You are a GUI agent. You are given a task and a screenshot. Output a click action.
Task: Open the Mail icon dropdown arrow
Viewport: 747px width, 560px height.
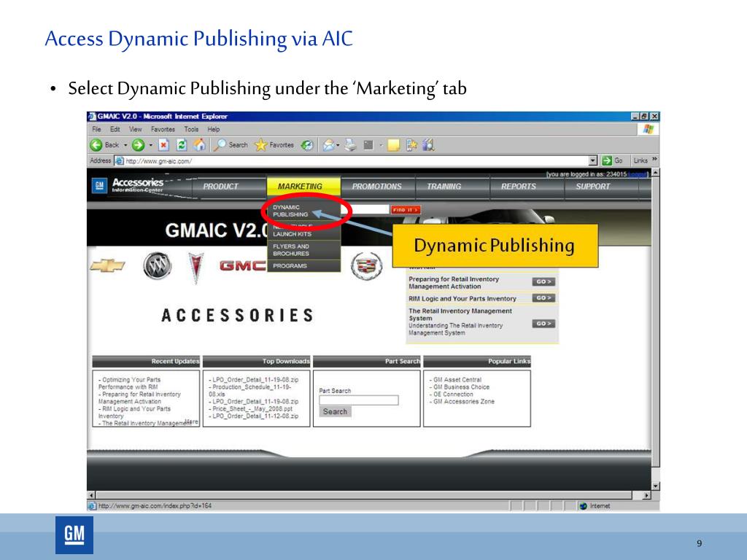(337, 145)
